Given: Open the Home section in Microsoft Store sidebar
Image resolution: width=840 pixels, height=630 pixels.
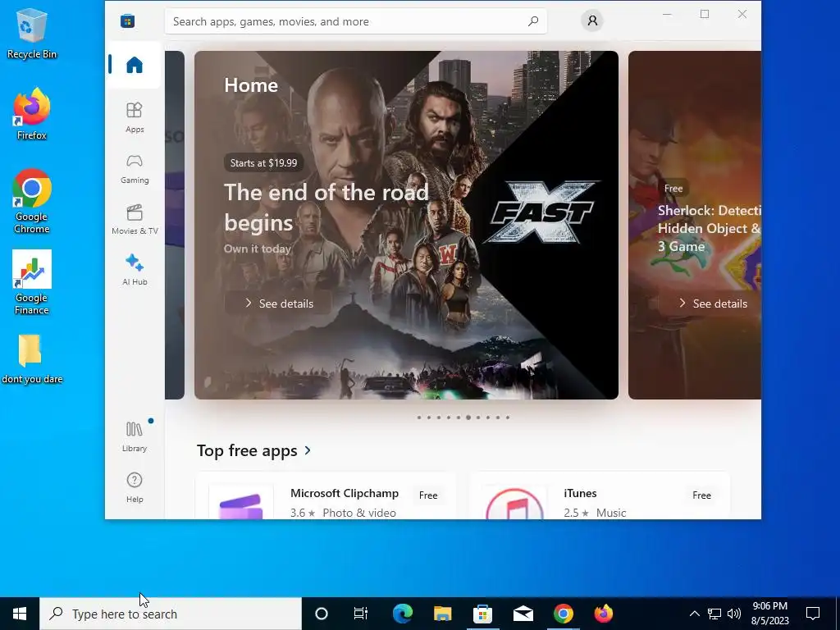Looking at the screenshot, I should (134, 65).
